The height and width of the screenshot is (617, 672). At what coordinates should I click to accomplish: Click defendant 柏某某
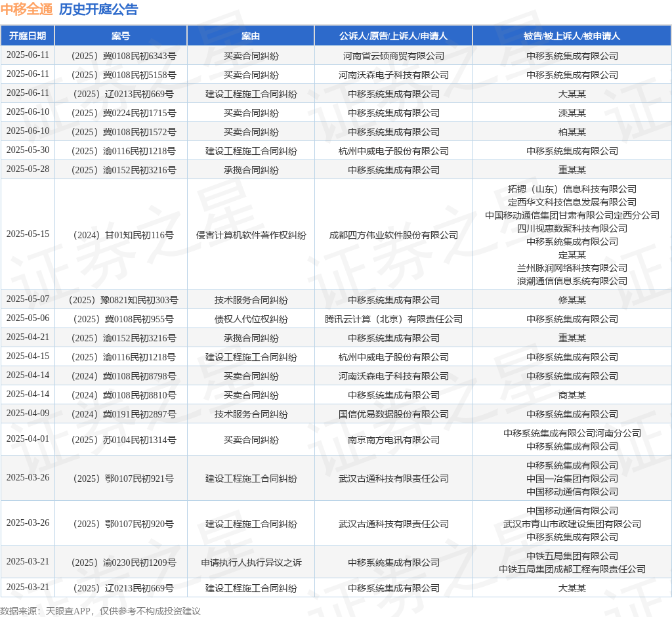pos(572,132)
